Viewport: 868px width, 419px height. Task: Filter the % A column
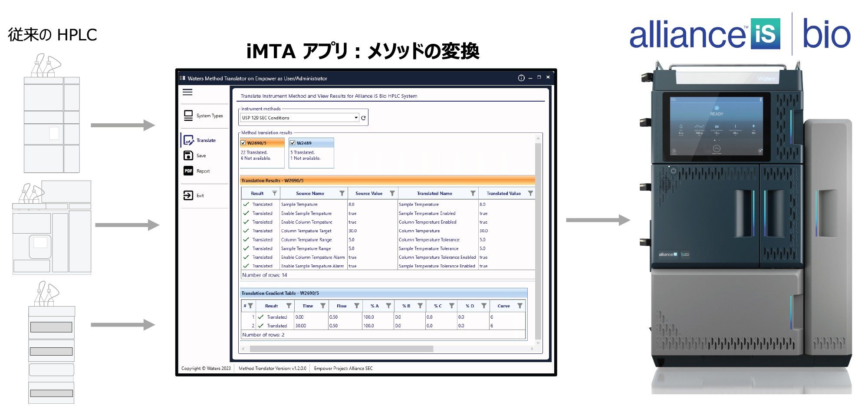click(388, 306)
